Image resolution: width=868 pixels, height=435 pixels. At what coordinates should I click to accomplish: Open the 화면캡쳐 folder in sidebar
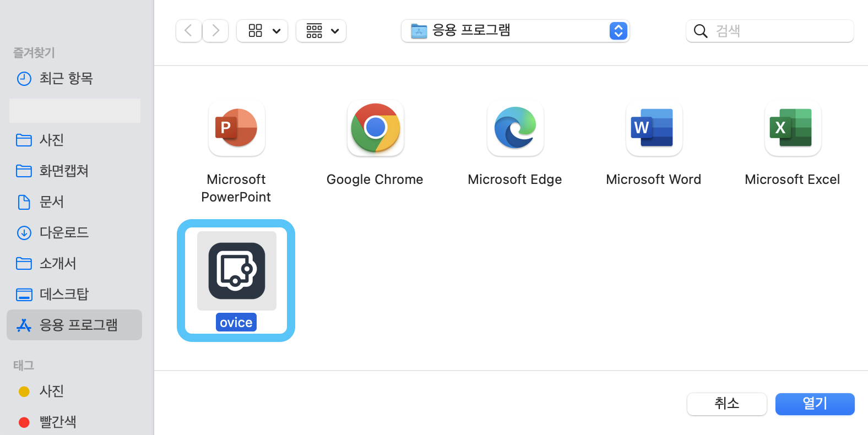coord(74,171)
